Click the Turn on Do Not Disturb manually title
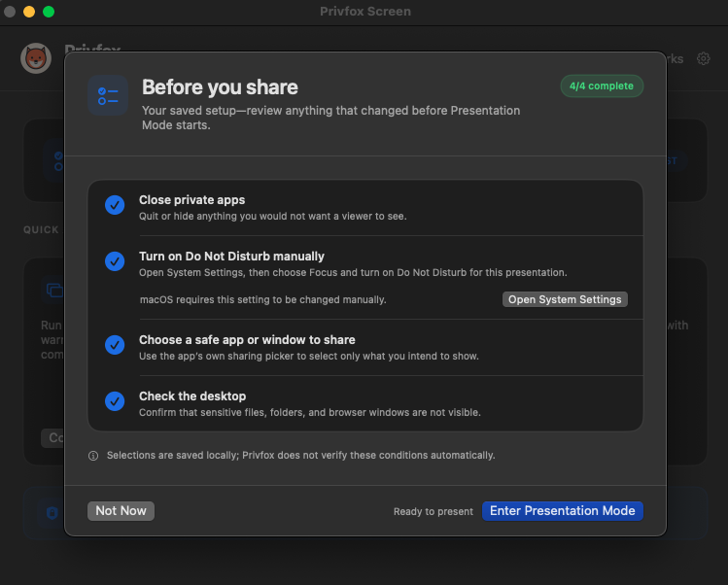The width and height of the screenshot is (728, 585). click(x=231, y=257)
